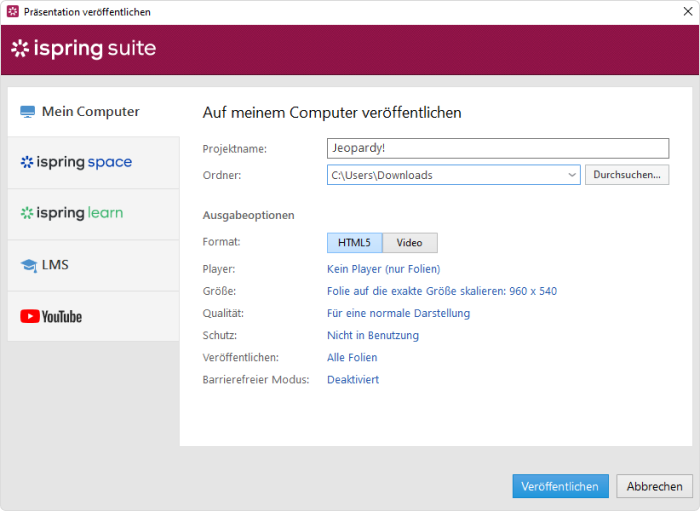Click the LMS graduation cap icon
The height and width of the screenshot is (511, 700).
pos(29,266)
